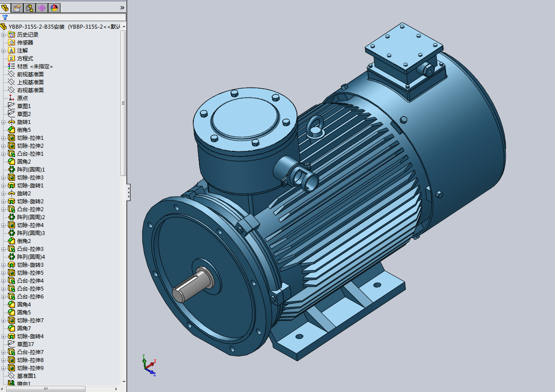The width and height of the screenshot is (555, 392).
Task: Click the tree's horizontal scrollbar right arrow
Action: coord(117,389)
